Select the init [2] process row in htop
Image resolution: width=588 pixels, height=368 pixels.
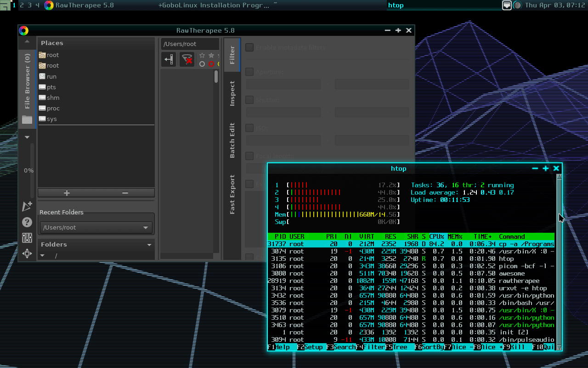tap(411, 332)
